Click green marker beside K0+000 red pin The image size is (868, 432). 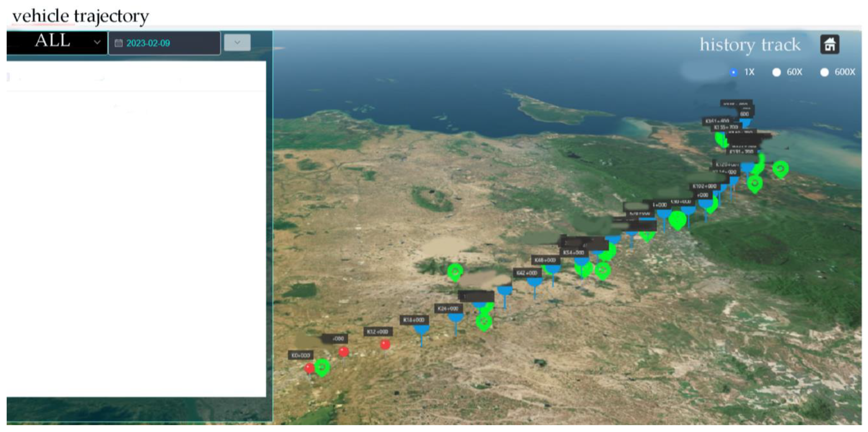click(x=322, y=367)
